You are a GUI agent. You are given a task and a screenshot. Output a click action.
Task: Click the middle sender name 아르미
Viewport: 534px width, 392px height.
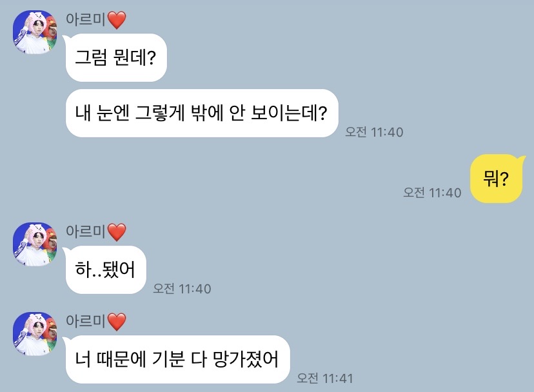click(86, 231)
